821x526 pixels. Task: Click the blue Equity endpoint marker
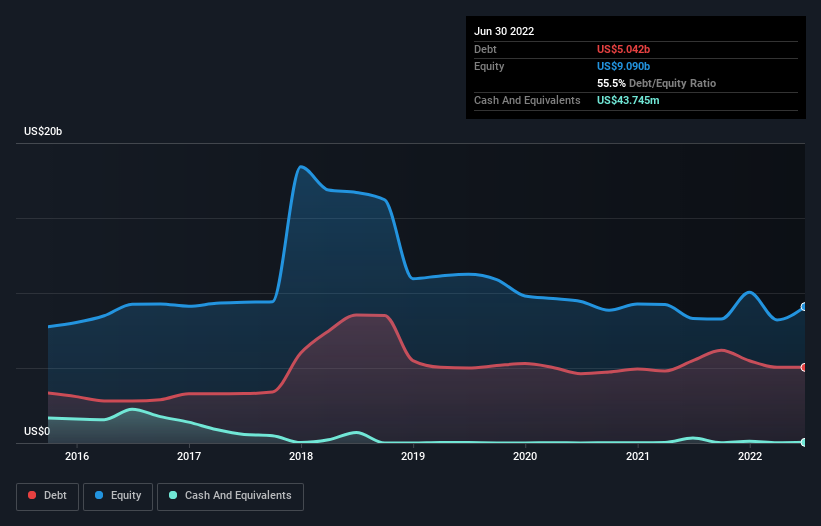coord(804,307)
